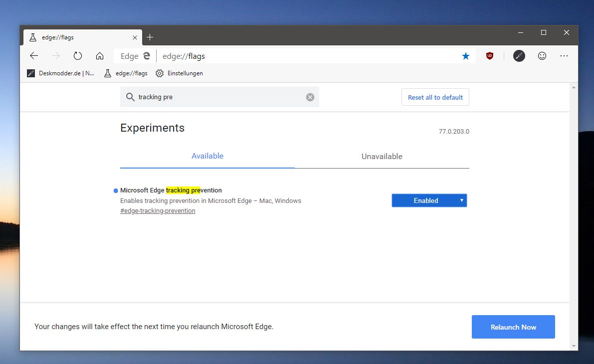This screenshot has height=364, width=594.
Task: Open the Settings and more ellipsis menu
Action: 564,56
